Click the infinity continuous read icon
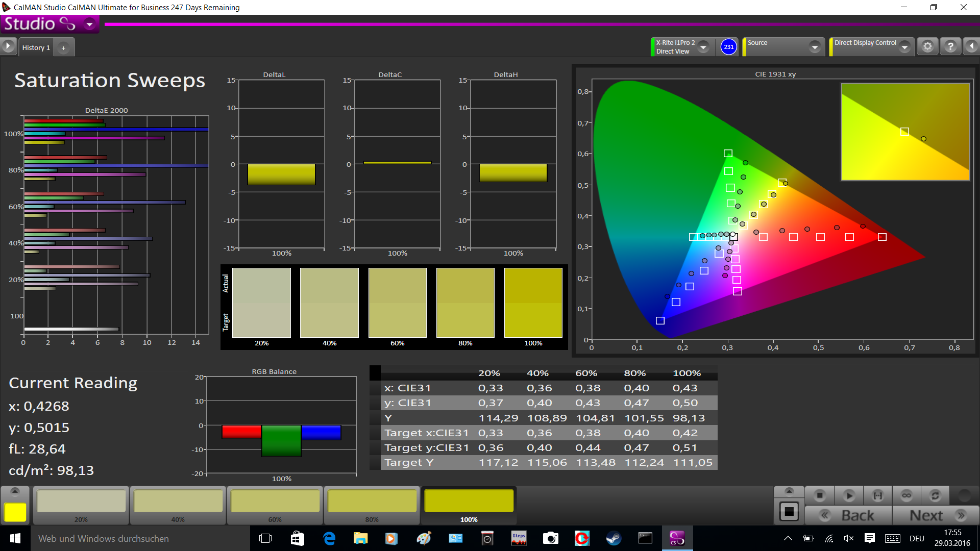Image resolution: width=980 pixels, height=551 pixels. [906, 495]
